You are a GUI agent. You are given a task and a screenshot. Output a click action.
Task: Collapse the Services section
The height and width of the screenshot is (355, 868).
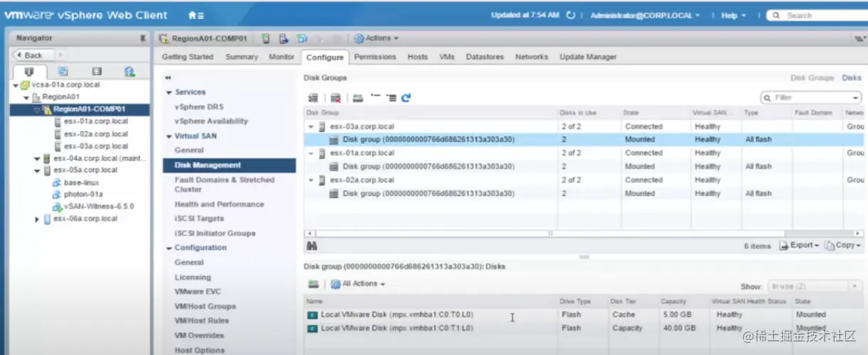click(x=169, y=93)
